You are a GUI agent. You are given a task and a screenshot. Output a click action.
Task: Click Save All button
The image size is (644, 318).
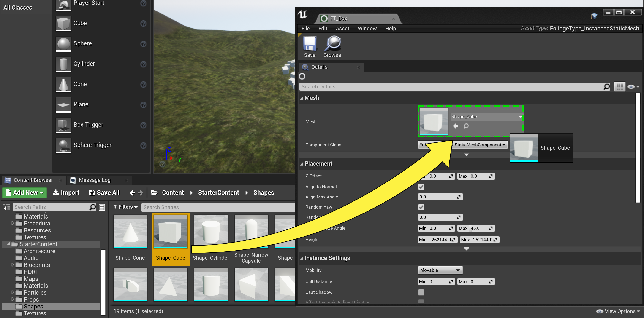[104, 193]
